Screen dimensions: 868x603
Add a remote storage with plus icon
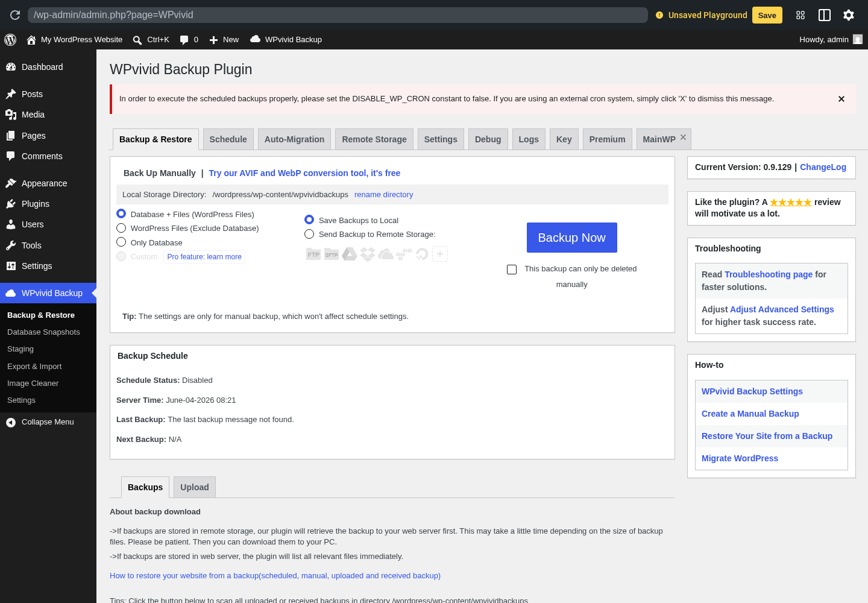[440, 254]
